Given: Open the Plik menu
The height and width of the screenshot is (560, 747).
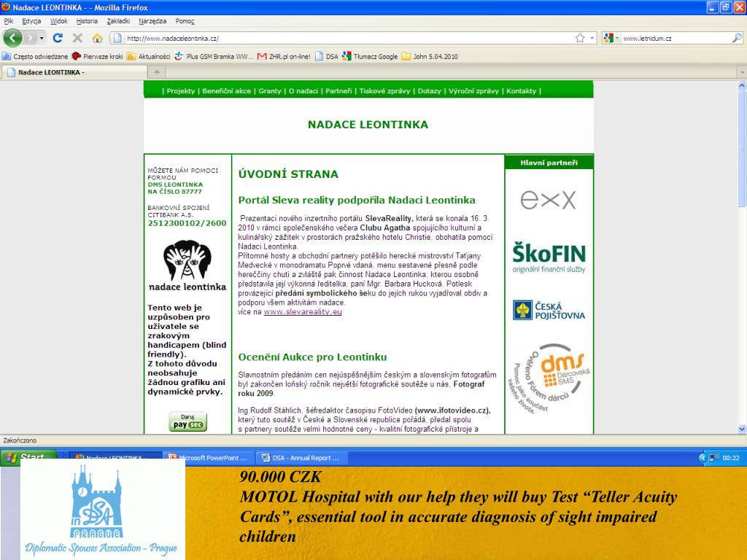Looking at the screenshot, I should click(x=9, y=21).
